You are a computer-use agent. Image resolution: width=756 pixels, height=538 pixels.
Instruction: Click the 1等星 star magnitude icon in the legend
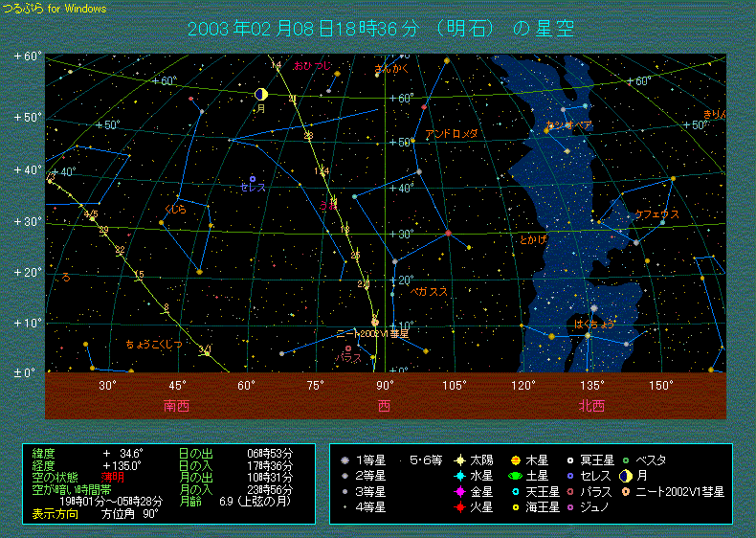(344, 460)
